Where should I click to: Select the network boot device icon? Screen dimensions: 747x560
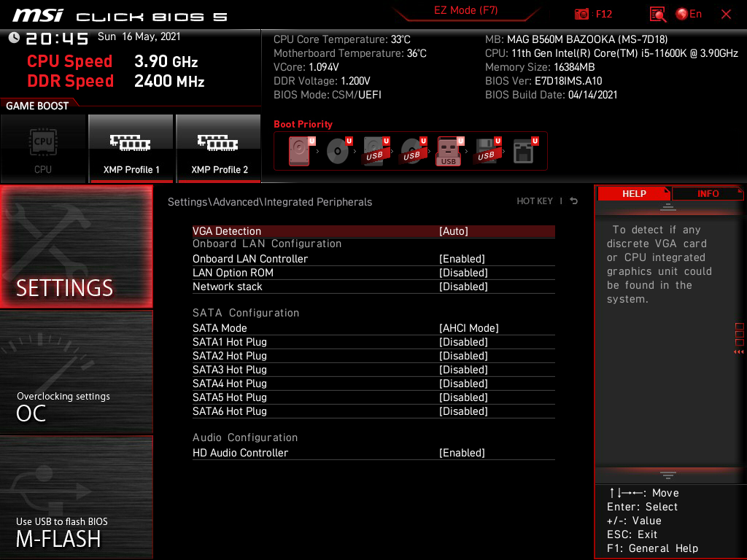click(x=525, y=151)
